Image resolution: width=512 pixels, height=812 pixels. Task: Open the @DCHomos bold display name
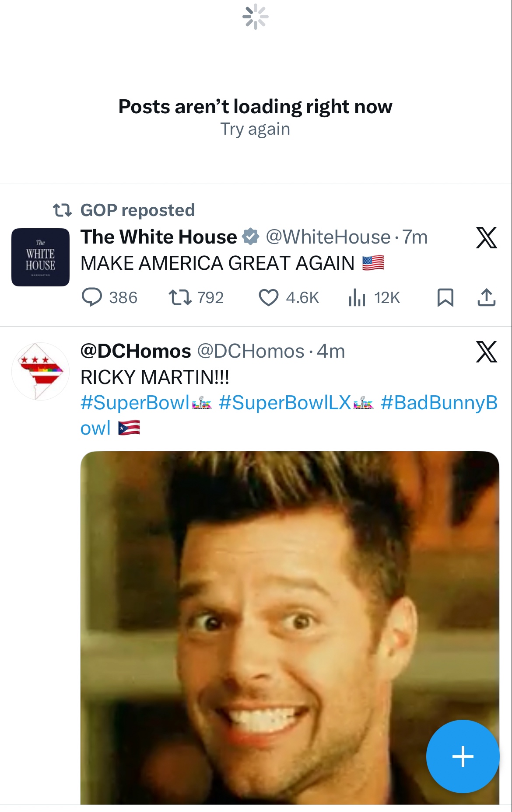[x=136, y=351]
